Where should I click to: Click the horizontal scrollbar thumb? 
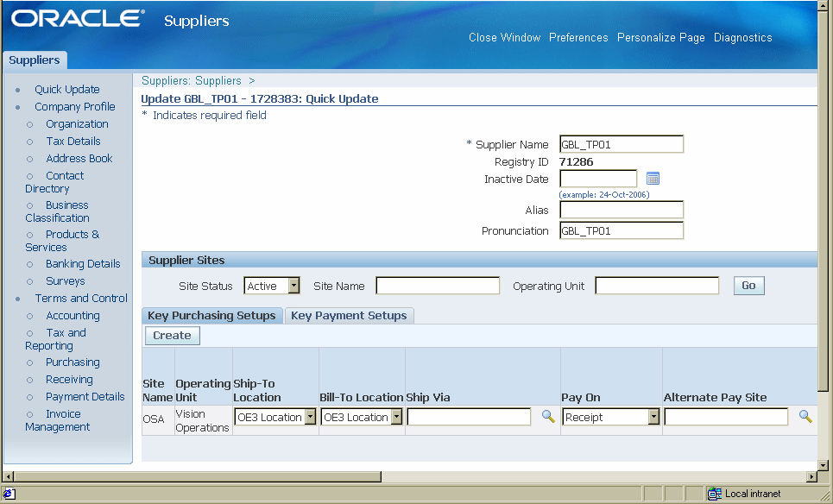(x=198, y=476)
